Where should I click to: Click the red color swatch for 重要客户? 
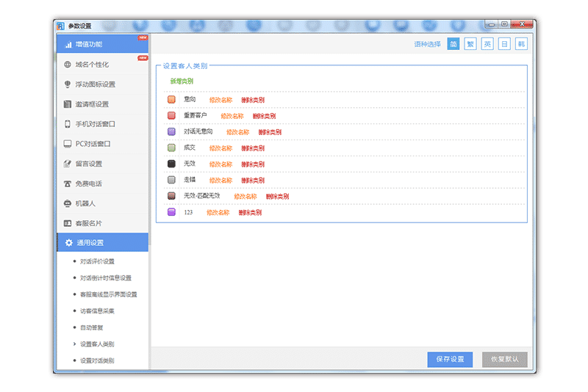(171, 116)
